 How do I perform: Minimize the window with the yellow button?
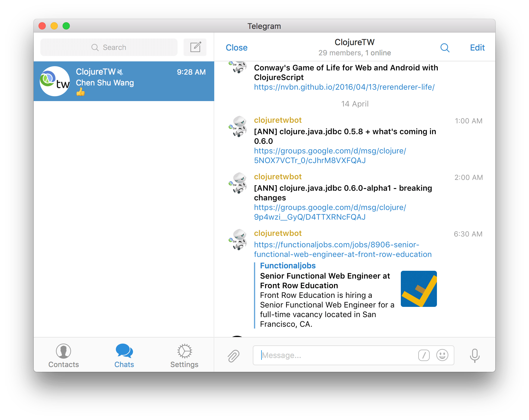(x=54, y=26)
